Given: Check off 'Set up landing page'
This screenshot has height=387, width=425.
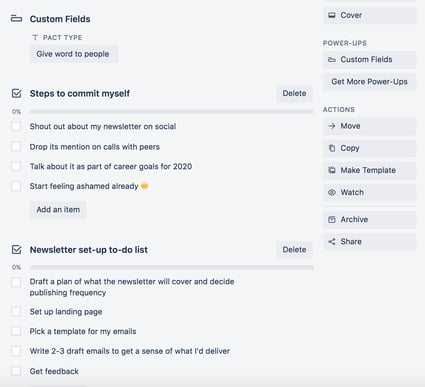Looking at the screenshot, I should tap(16, 311).
